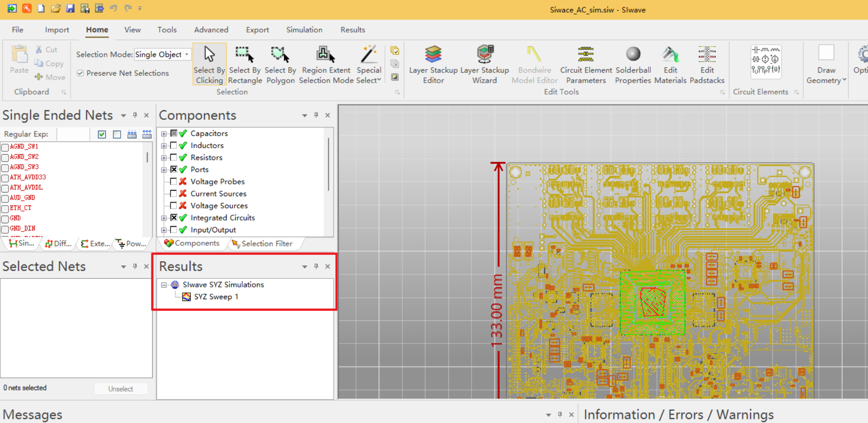
Task: Open the Pow... nets tab
Action: (132, 244)
